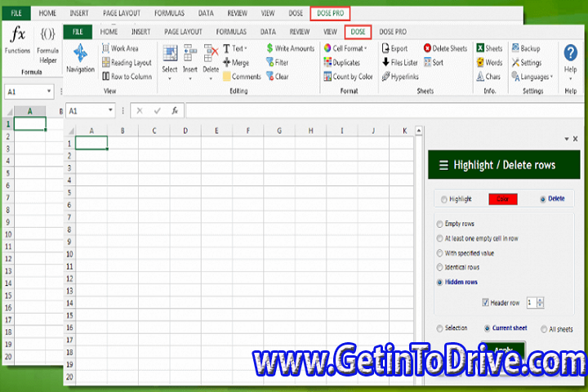The image size is (588, 392).
Task: Open Dose Settings with the wrench icon
Action: [x=527, y=62]
